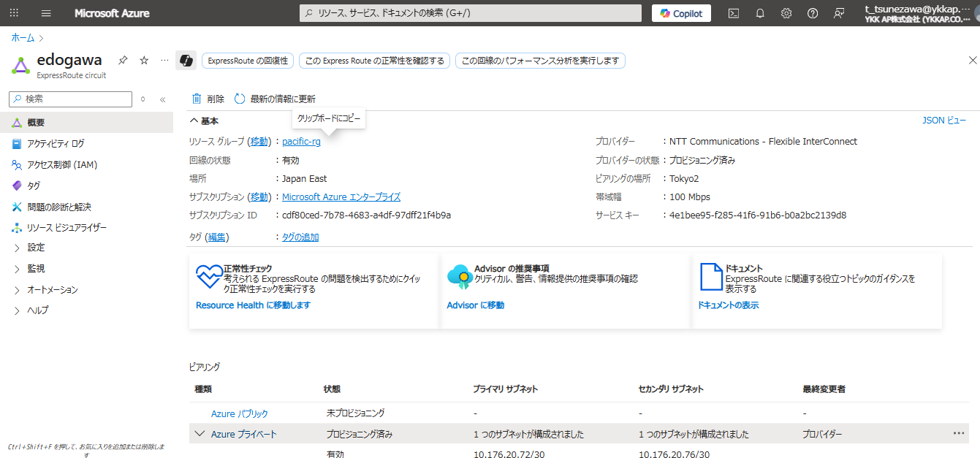This screenshot has height=458, width=980.
Task: Open the help question mark icon
Action: tap(813, 13)
